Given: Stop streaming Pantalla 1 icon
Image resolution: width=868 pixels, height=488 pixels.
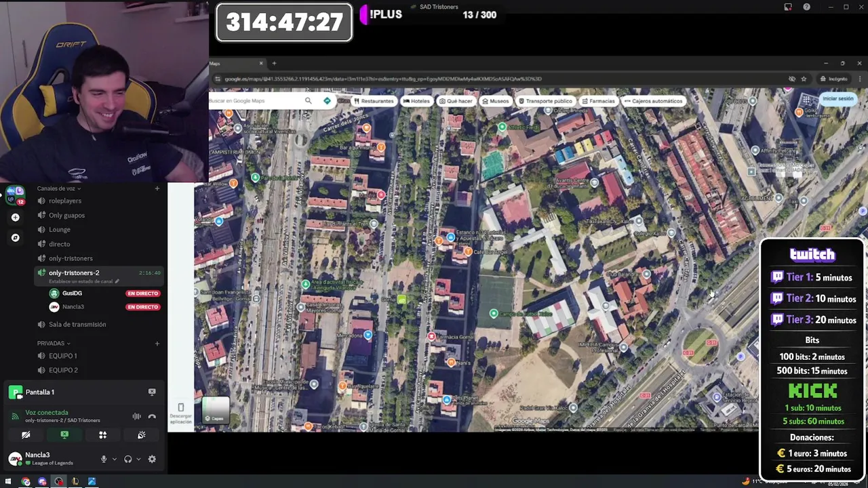Looking at the screenshot, I should pos(152,392).
